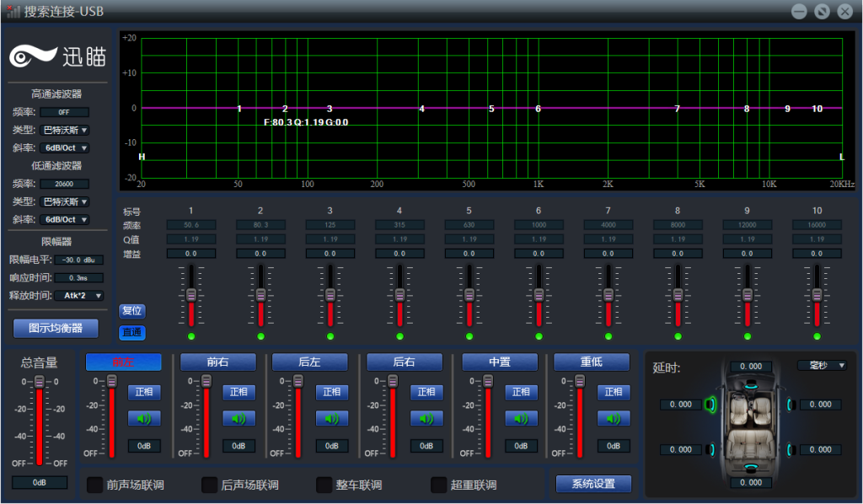Select the 后左 channel tab

pyautogui.click(x=310, y=362)
